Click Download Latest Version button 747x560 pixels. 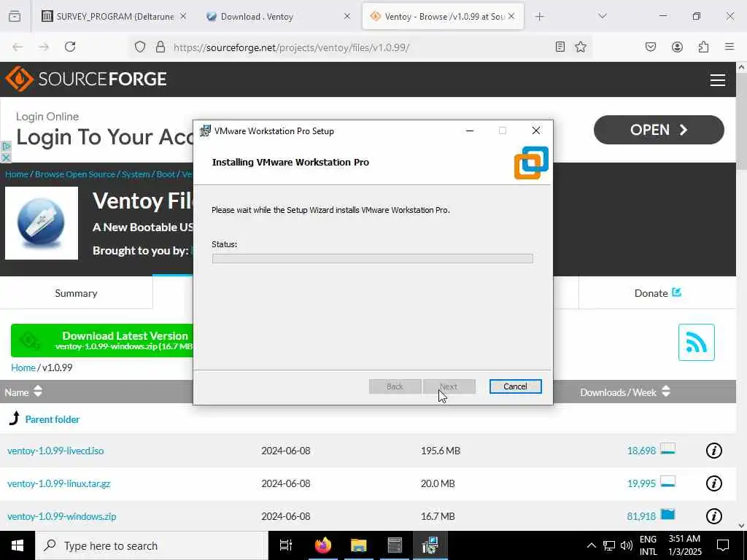click(102, 341)
